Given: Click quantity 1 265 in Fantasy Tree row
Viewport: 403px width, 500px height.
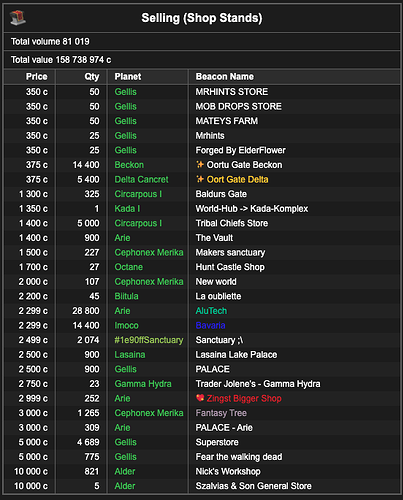Looking at the screenshot, I should point(88,413).
